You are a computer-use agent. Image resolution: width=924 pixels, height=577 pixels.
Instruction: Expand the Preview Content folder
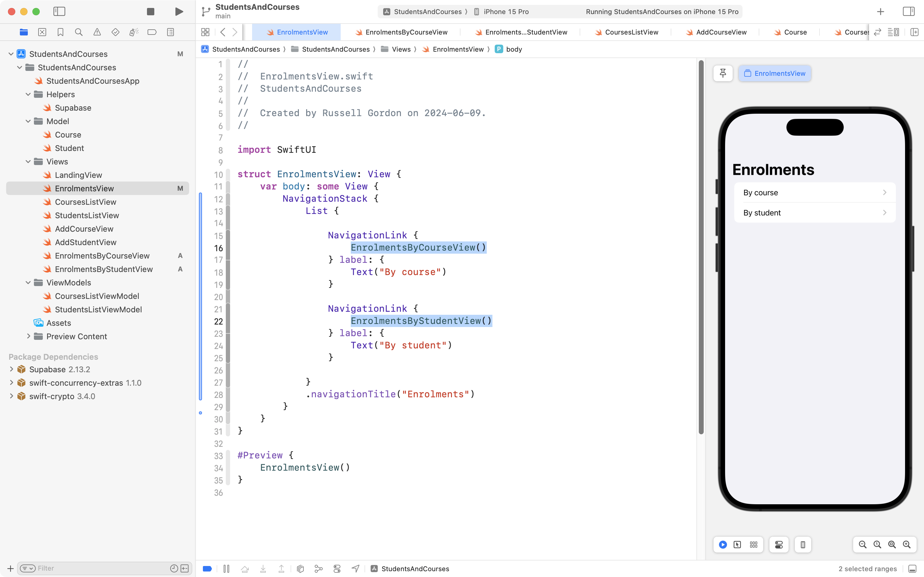point(28,336)
